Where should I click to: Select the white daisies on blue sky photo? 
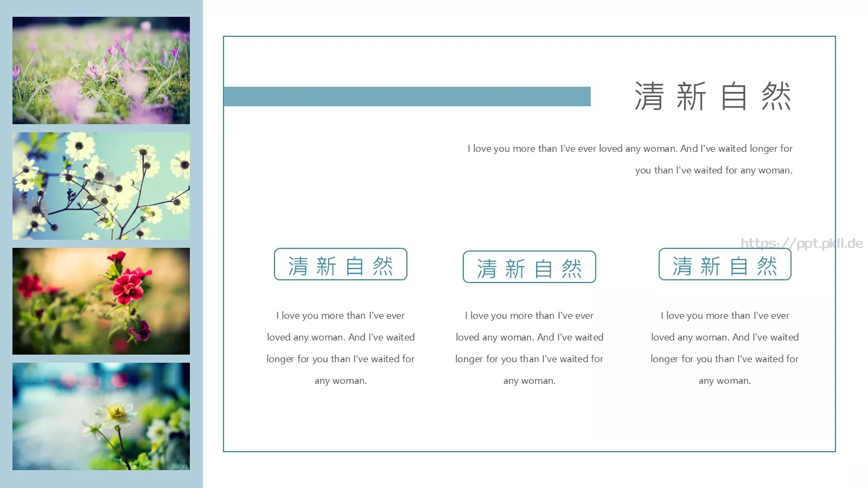101,186
